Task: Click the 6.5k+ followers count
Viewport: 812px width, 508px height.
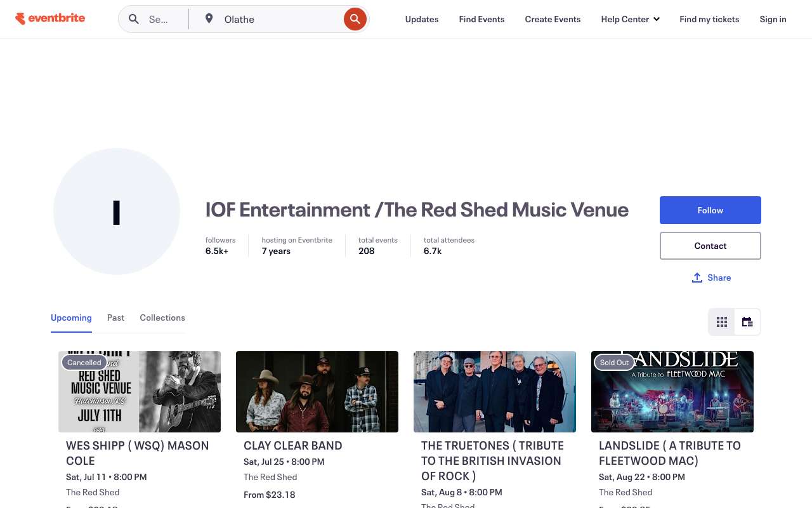Action: pos(217,251)
